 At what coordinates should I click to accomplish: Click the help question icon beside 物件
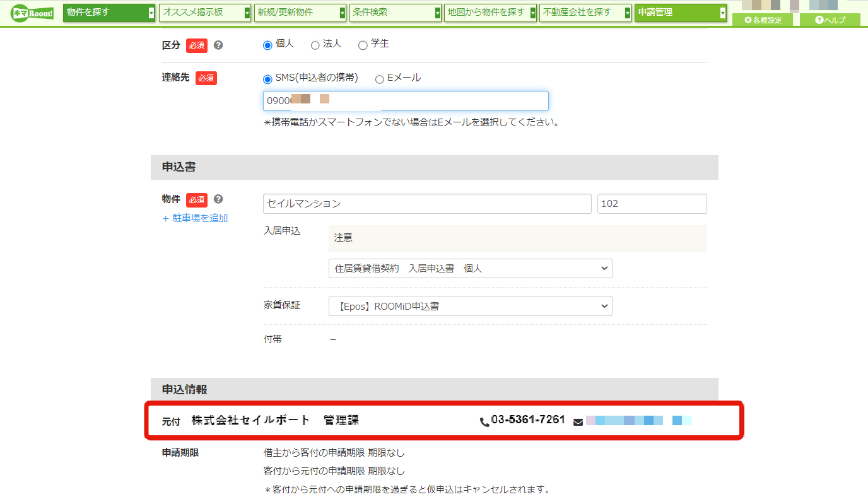218,199
